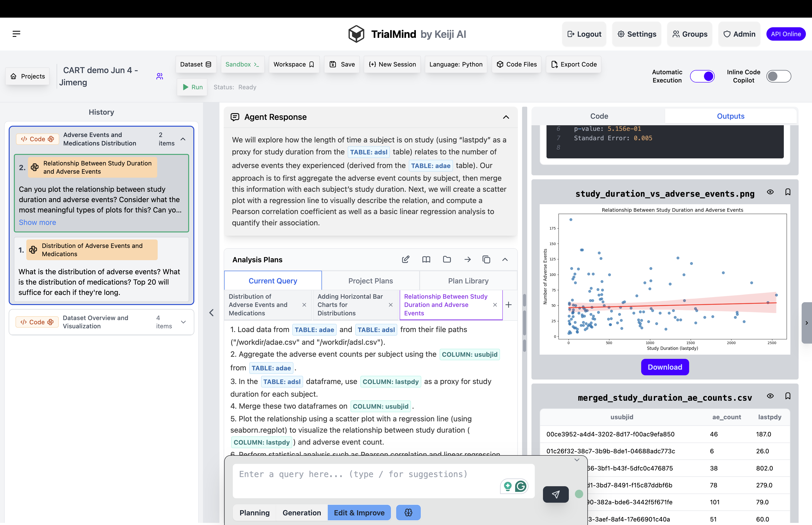Click the copy icon in Analysis Plans
Viewport: 812px width, 525px height.
point(486,259)
